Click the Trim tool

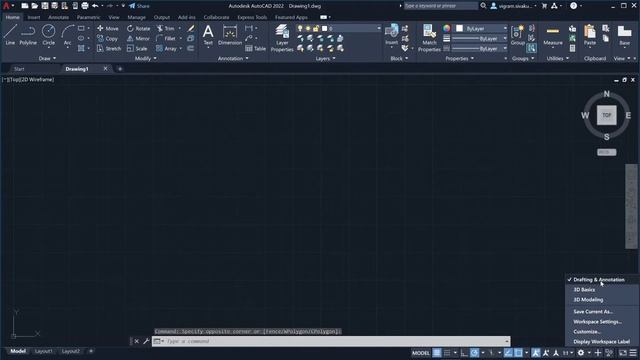[165, 29]
